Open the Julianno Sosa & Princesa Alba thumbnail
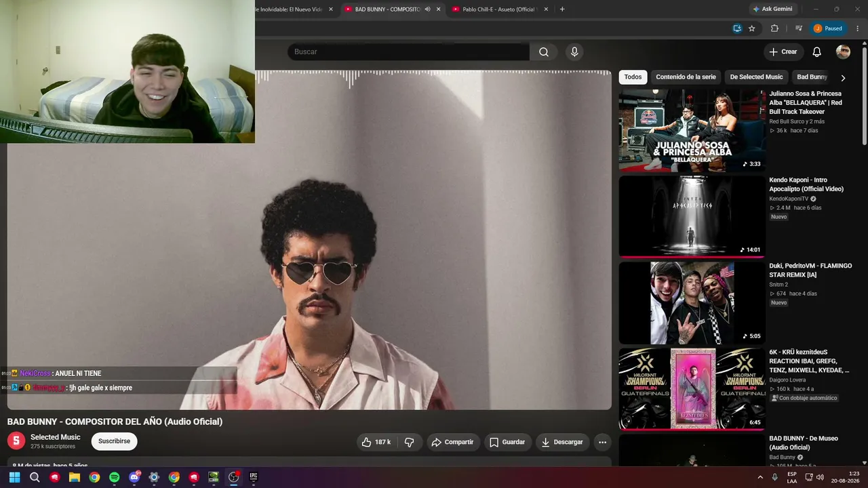This screenshot has height=488, width=868. pos(692,130)
